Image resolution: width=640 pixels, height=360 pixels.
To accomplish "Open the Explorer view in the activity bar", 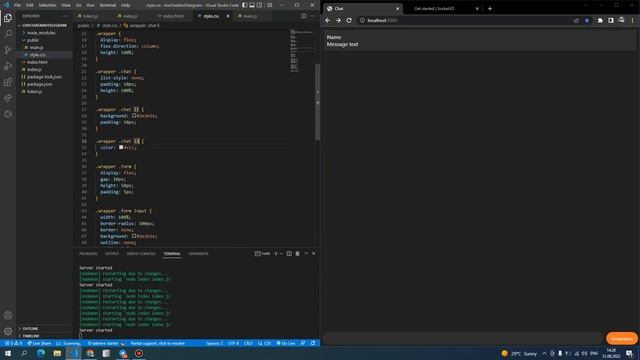I will click(8, 18).
